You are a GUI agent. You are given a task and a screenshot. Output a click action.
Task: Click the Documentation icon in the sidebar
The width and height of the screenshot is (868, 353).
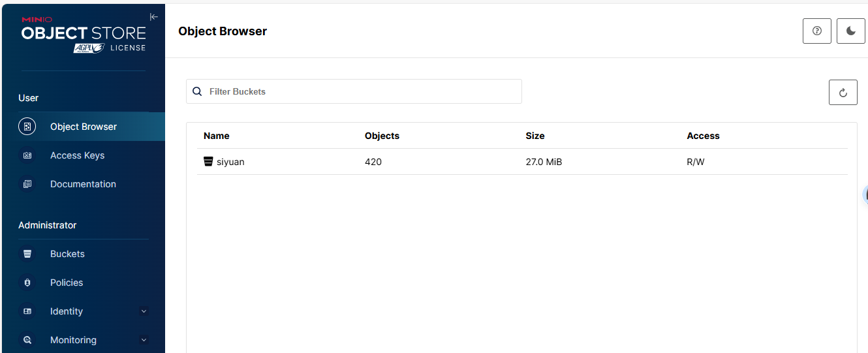point(27,184)
